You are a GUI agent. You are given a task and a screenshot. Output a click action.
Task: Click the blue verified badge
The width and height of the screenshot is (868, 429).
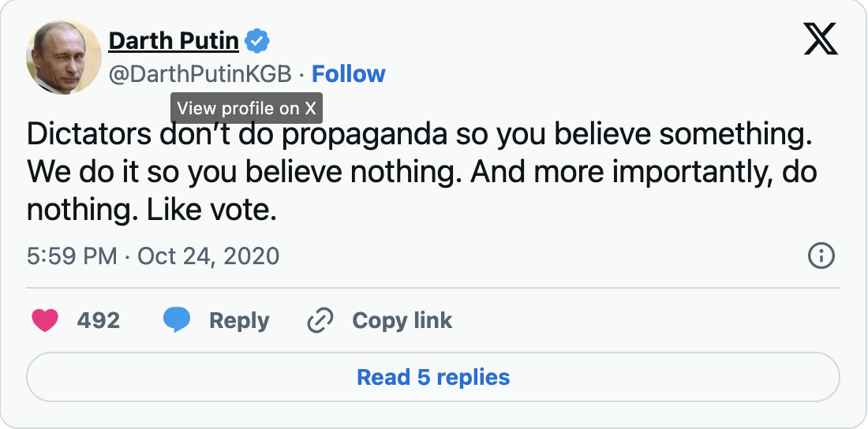click(257, 39)
